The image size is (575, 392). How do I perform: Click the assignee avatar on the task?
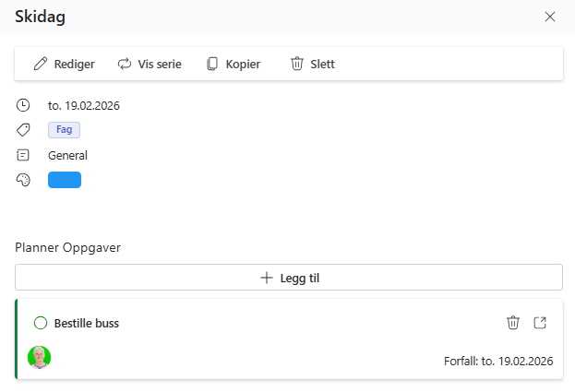pos(40,357)
